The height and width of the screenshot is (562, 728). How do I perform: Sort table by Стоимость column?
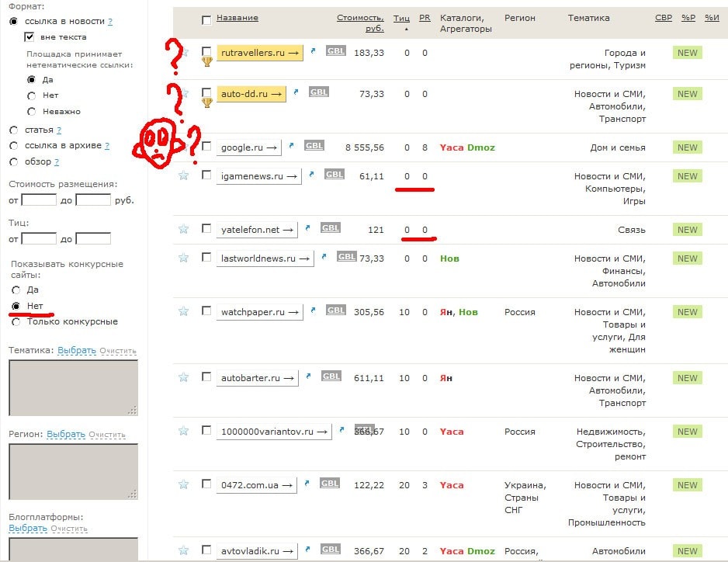pyautogui.click(x=360, y=23)
